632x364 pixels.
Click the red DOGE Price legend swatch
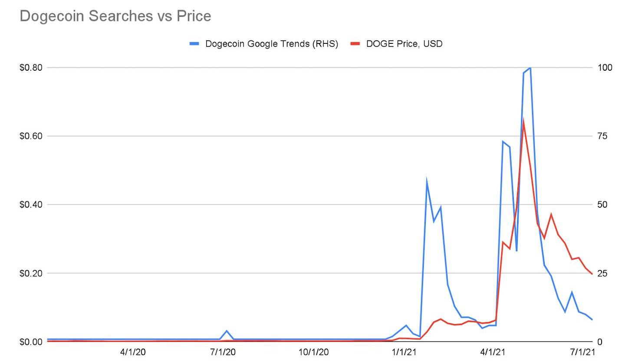click(x=355, y=43)
